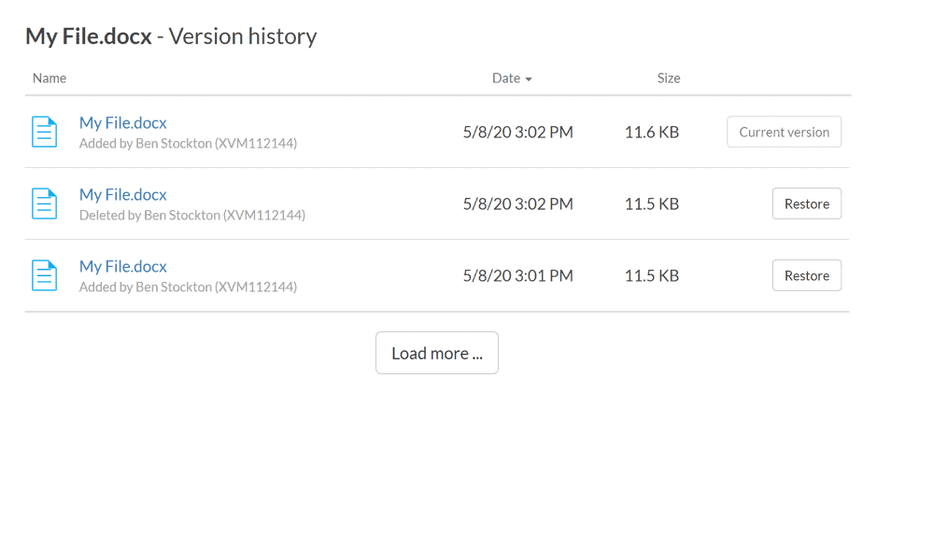Click the 5/8/20 3:01 PM date

pos(517,275)
